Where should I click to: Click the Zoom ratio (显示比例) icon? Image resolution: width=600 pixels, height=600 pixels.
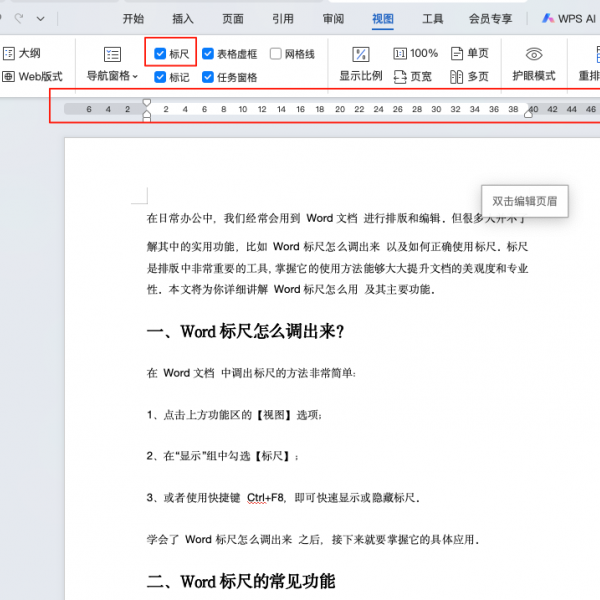(361, 55)
